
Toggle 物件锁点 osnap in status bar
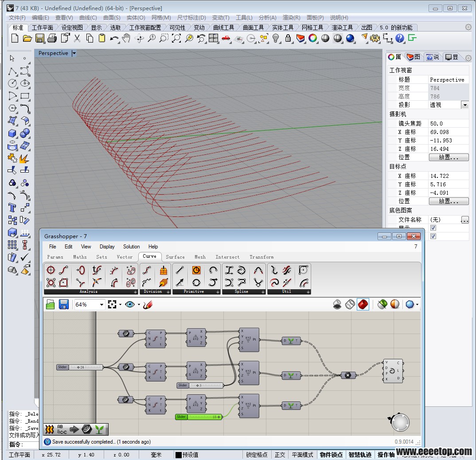coord(331,455)
